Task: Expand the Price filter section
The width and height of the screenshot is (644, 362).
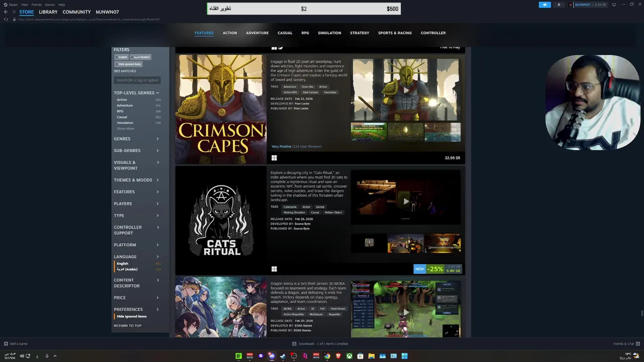Action: 137,298
